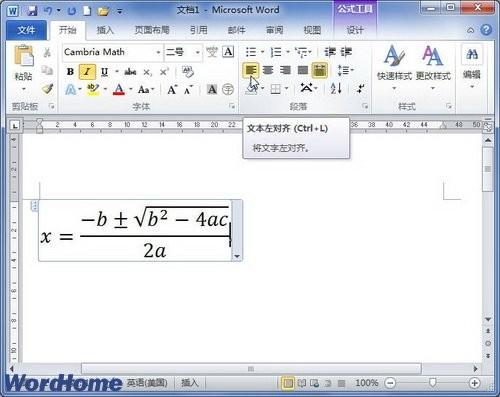Open the Line Spacing dropdown
The image size is (500, 397).
345,70
